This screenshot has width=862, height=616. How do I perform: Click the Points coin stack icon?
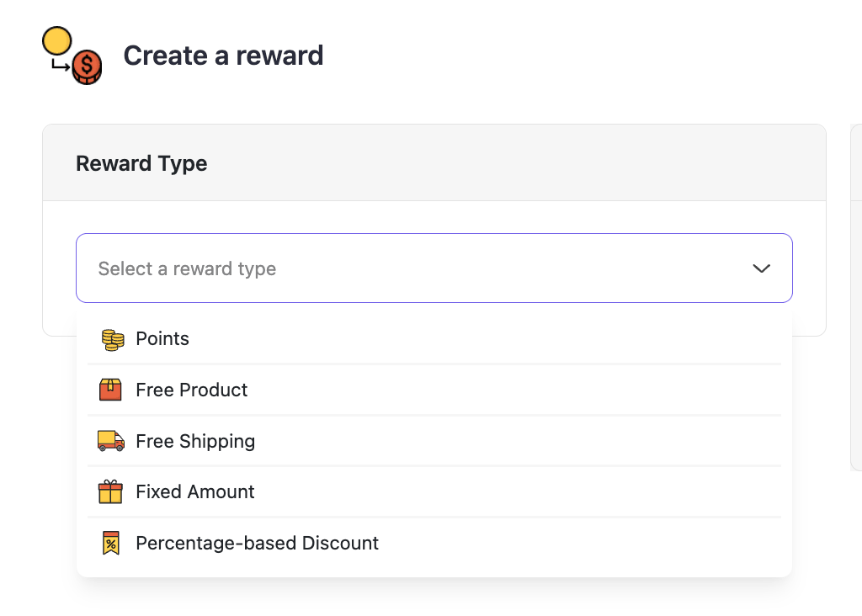tap(112, 339)
